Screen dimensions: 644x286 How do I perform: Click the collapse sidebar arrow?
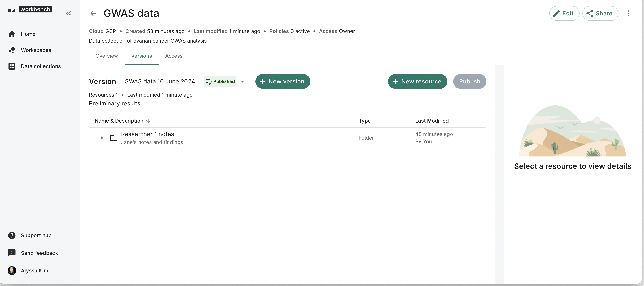69,13
